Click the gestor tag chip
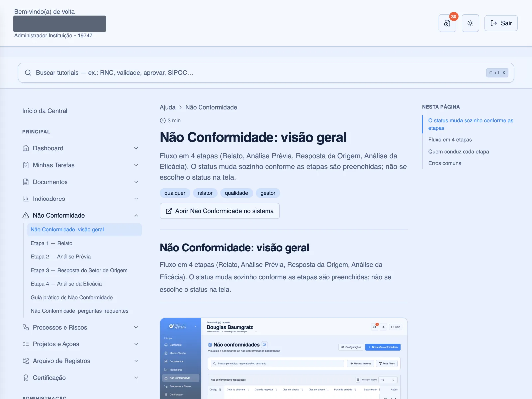Viewport: 532px width, 399px height. (268, 193)
